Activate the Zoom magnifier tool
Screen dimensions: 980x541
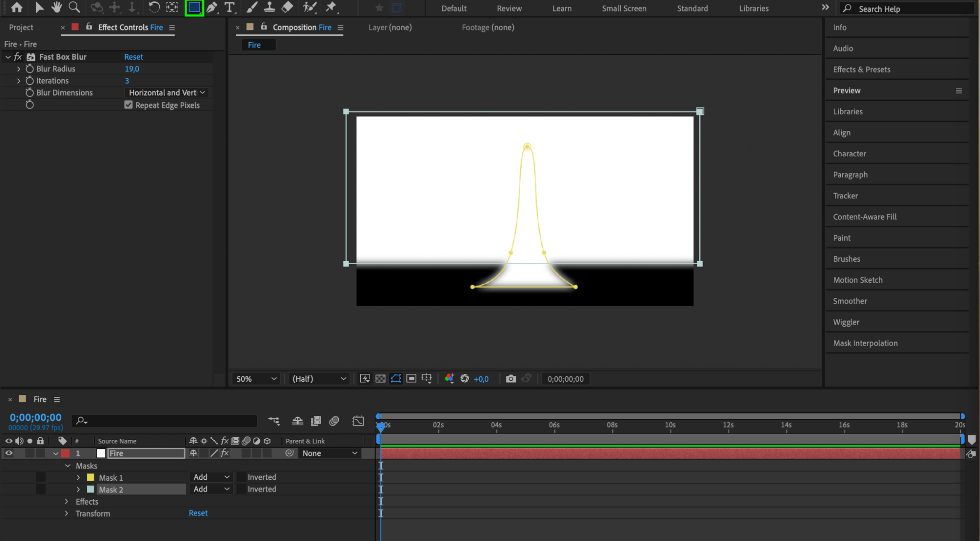74,7
